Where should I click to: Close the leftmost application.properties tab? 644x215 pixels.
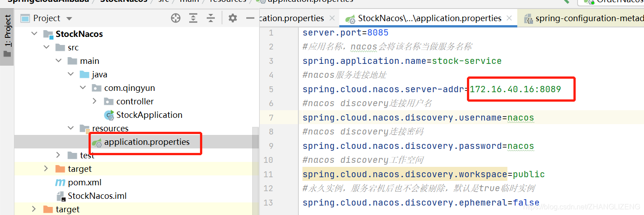[332, 18]
